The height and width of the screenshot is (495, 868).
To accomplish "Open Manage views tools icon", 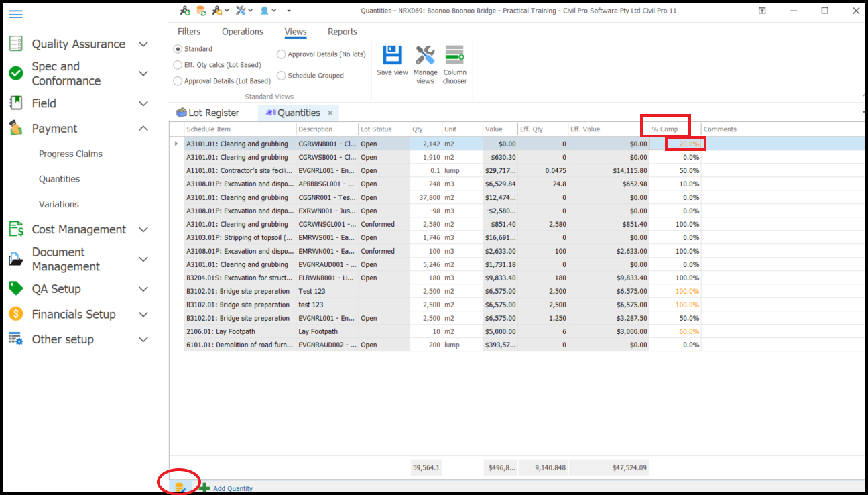I will [x=425, y=55].
